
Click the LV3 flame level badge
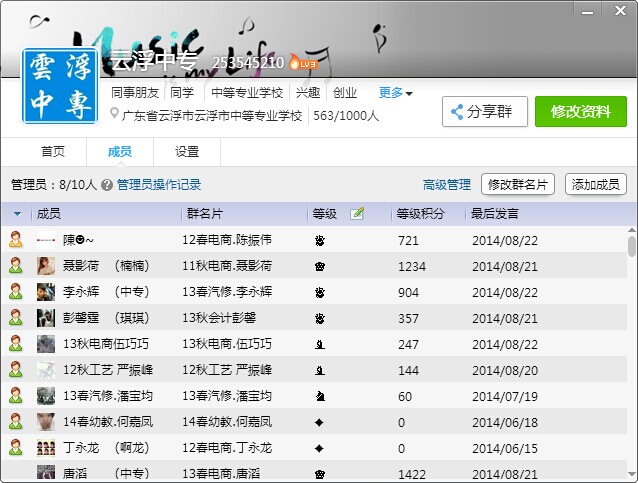click(303, 62)
